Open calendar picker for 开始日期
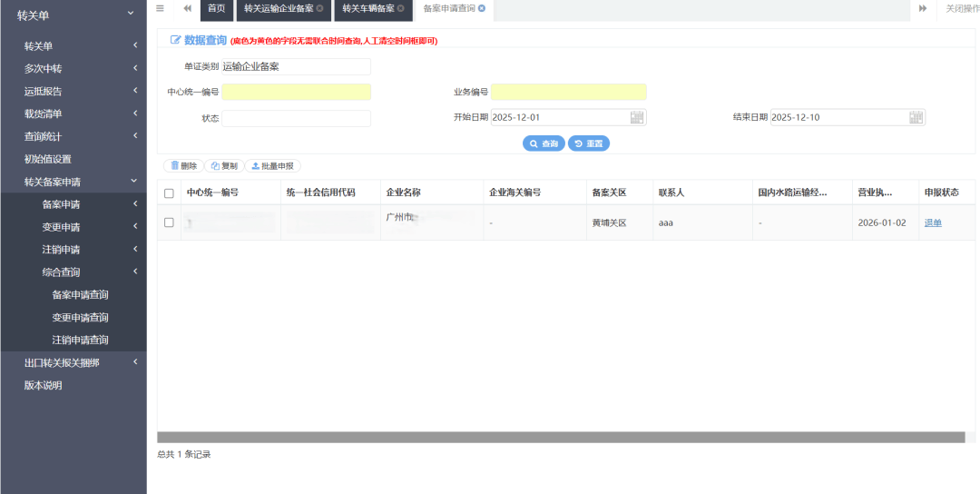The width and height of the screenshot is (980, 494). tap(636, 117)
